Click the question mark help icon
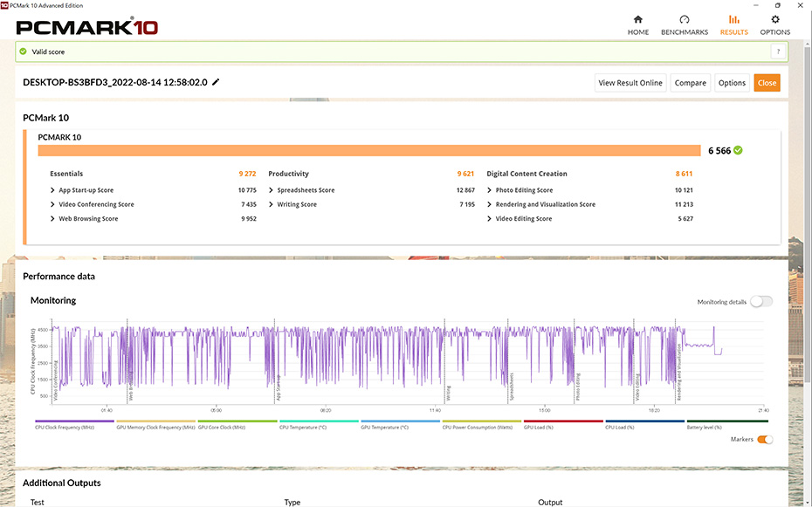Image resolution: width=812 pixels, height=507 pixels. (777, 52)
